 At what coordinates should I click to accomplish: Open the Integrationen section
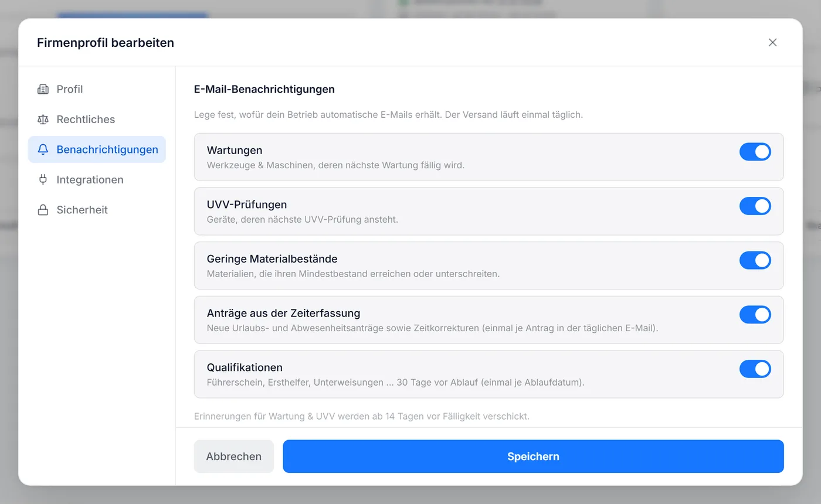[x=97, y=180]
